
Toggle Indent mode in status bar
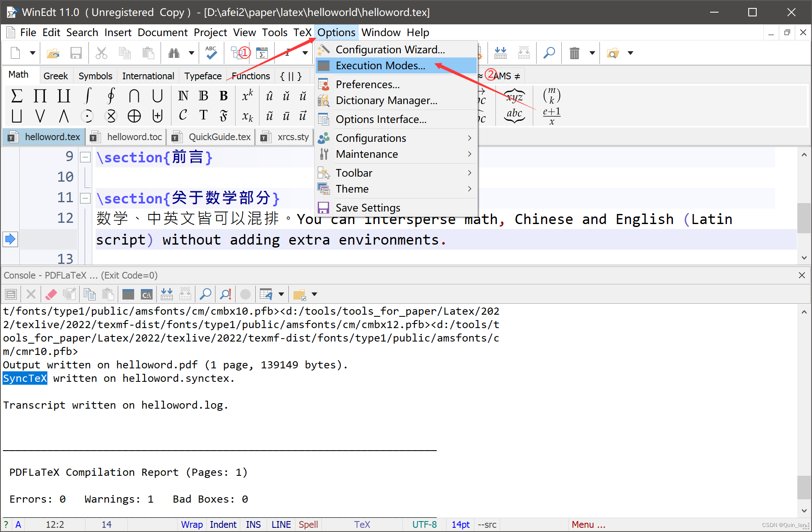click(x=223, y=524)
